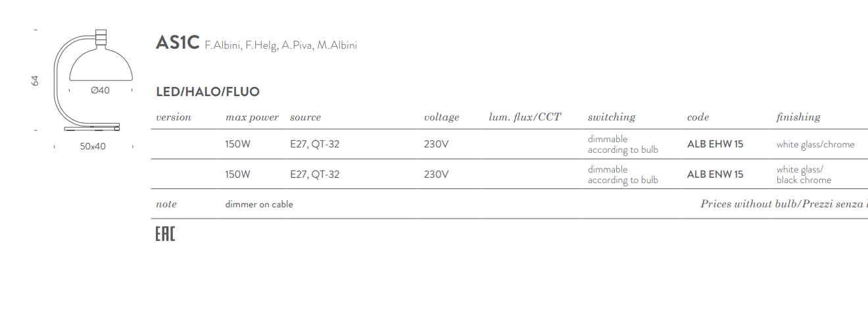The image size is (868, 318).
Task: Click the 'source' column header
Action: pos(305,117)
